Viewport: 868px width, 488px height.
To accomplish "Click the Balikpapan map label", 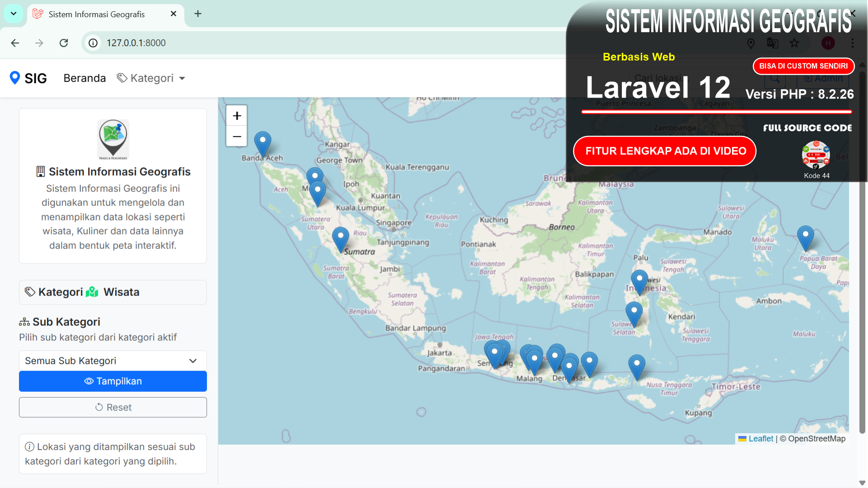I will (594, 274).
